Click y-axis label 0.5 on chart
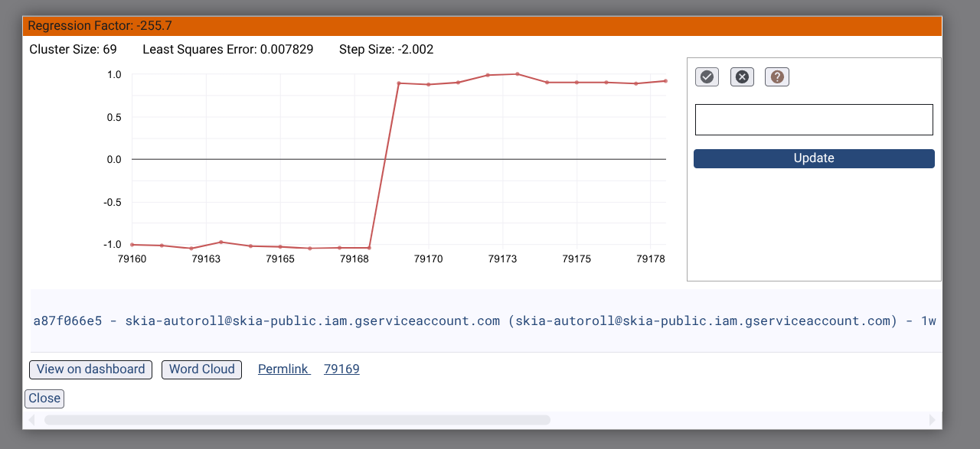Viewport: 980px width, 449px height. pos(114,117)
